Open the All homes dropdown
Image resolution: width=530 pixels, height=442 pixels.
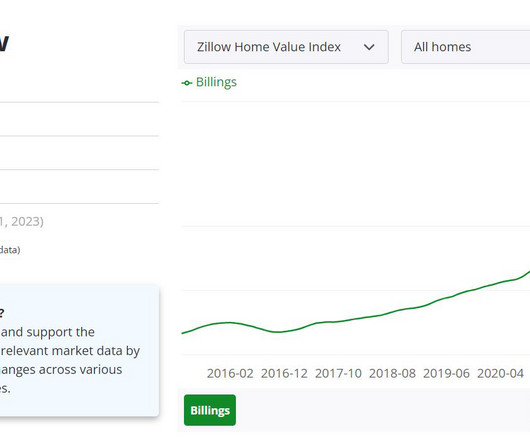[465, 47]
